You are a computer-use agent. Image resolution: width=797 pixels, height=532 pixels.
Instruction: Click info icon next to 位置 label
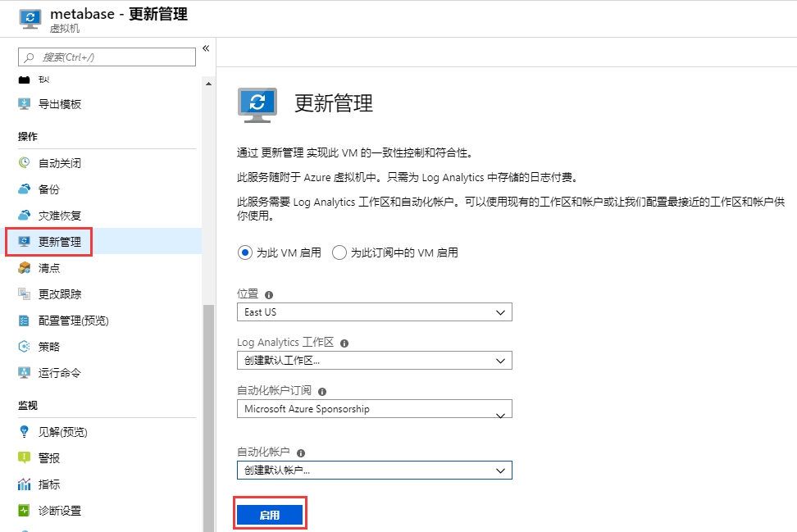[x=269, y=294]
